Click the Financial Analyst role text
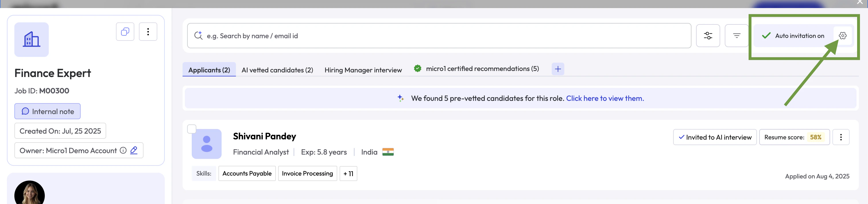 [x=261, y=152]
